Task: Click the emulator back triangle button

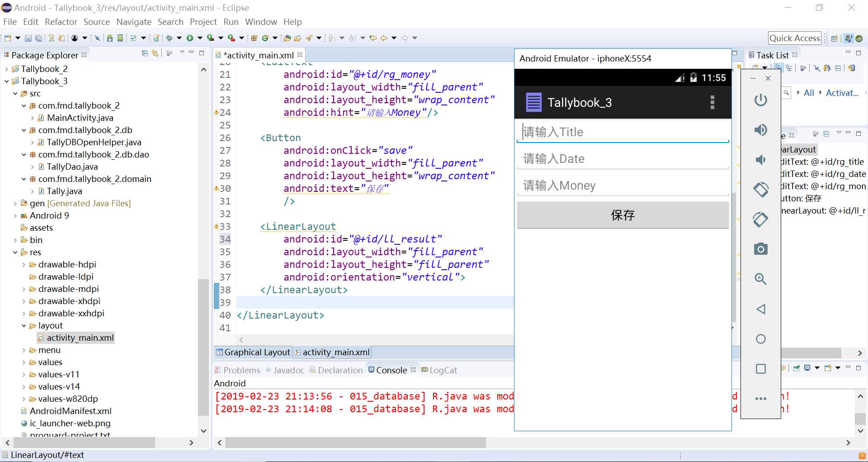Action: [761, 309]
